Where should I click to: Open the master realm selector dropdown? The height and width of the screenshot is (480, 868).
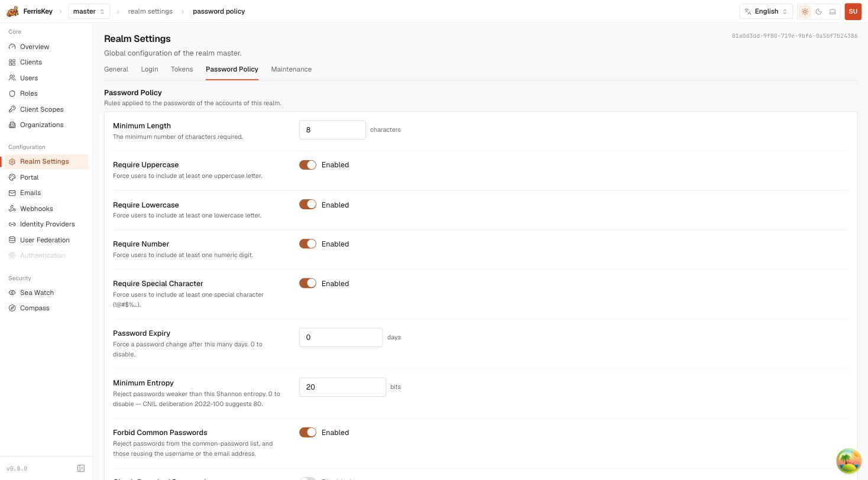click(89, 11)
